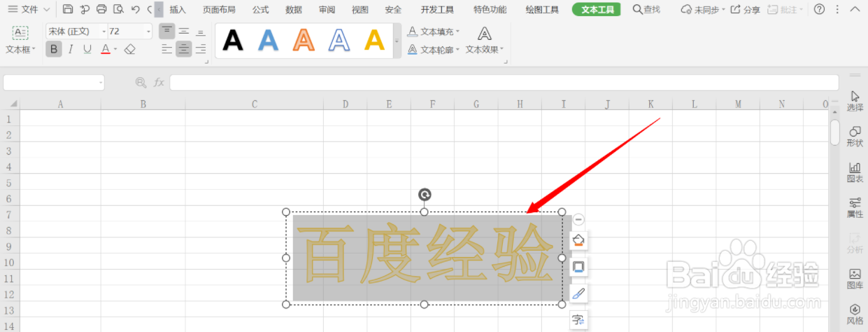Open the help question mark icon
Image resolution: width=868 pixels, height=332 pixels.
point(819,9)
